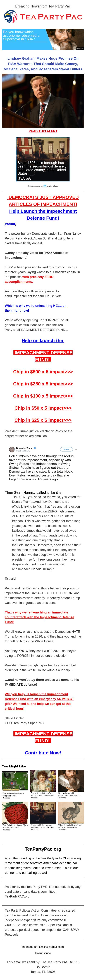Open the READ THIS ALERT link
Viewport: 86px width, 980px height.
[x=43, y=131]
